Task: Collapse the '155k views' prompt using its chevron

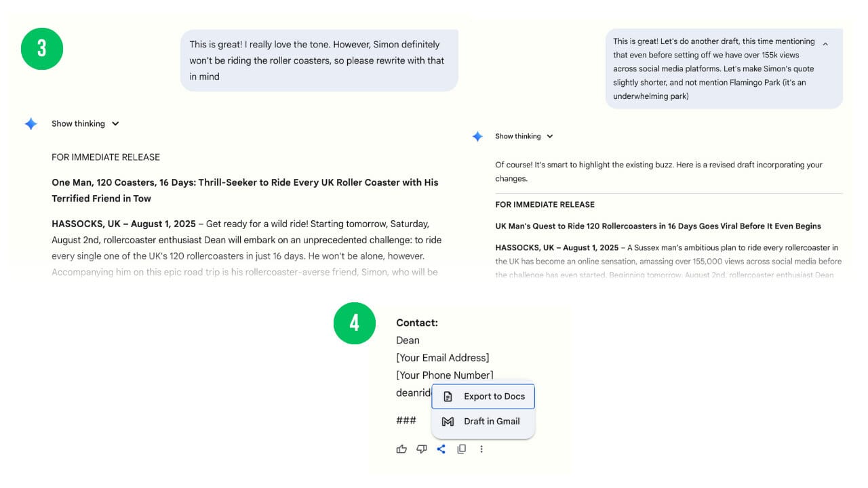Action: pos(825,43)
